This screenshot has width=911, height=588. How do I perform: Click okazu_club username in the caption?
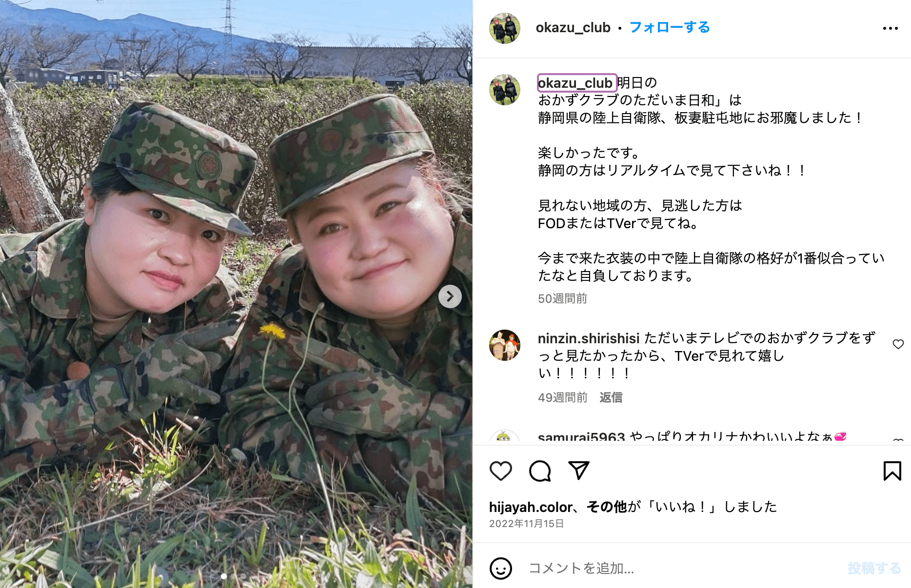click(x=576, y=83)
